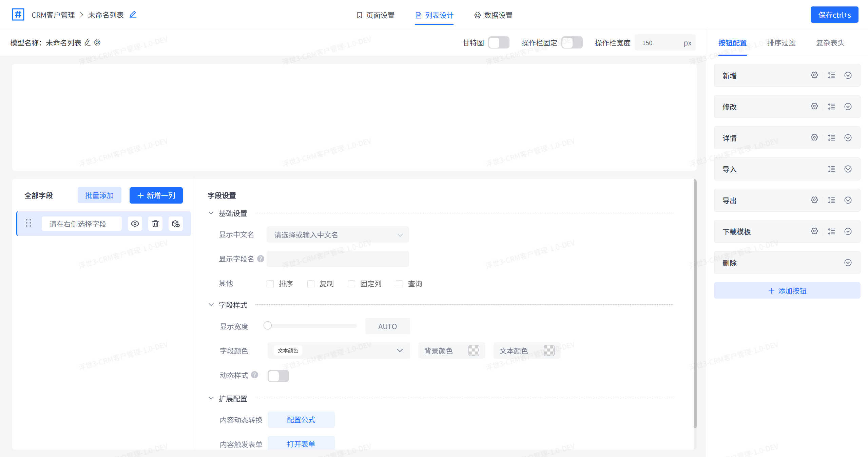
Task: Click the edit pencil next to 未命名列表 breadcrumb
Action: (x=133, y=15)
